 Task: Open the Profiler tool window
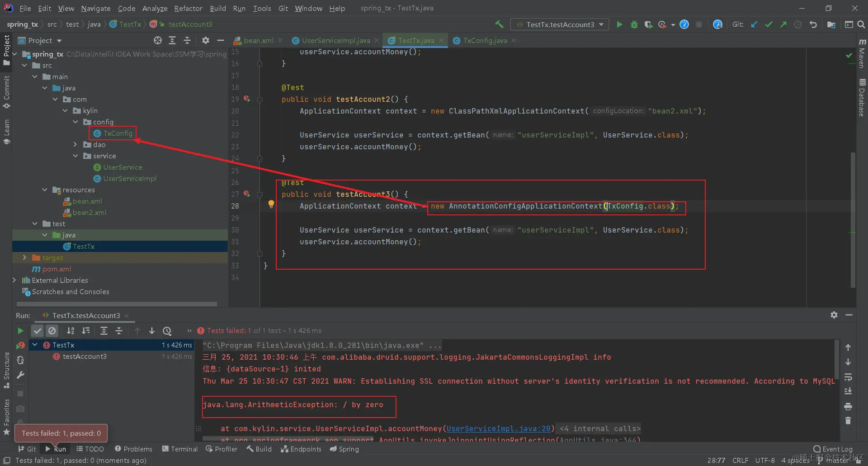(x=222, y=449)
